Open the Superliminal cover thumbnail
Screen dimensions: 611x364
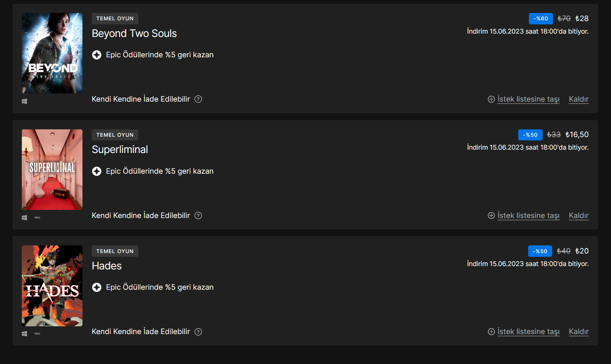click(52, 170)
